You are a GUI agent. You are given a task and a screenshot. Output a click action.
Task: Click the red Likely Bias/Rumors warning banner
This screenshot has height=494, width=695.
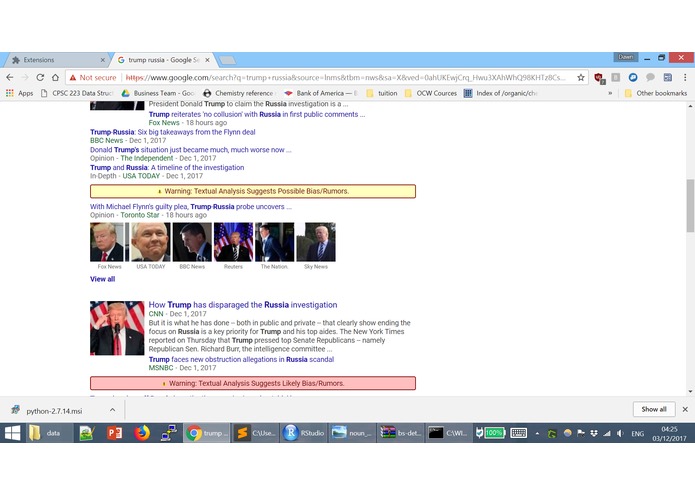pyautogui.click(x=253, y=383)
